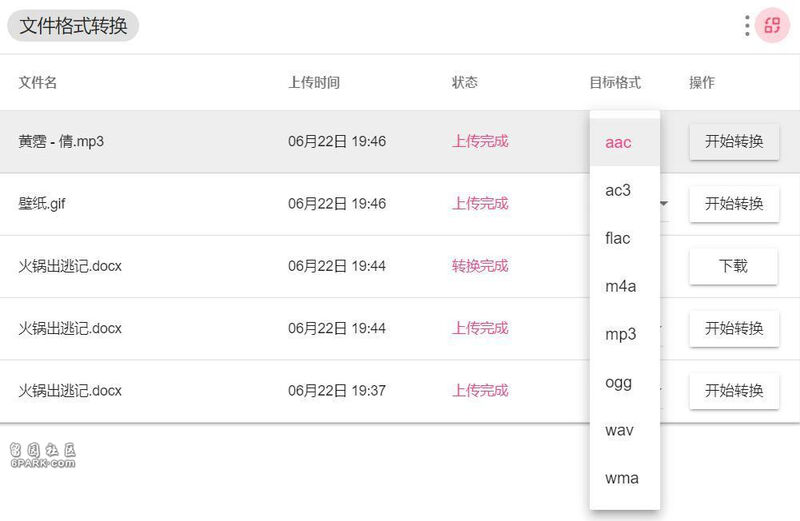Click the pink round scan icon button
Image resolution: width=800 pixels, height=521 pixels.
772,26
